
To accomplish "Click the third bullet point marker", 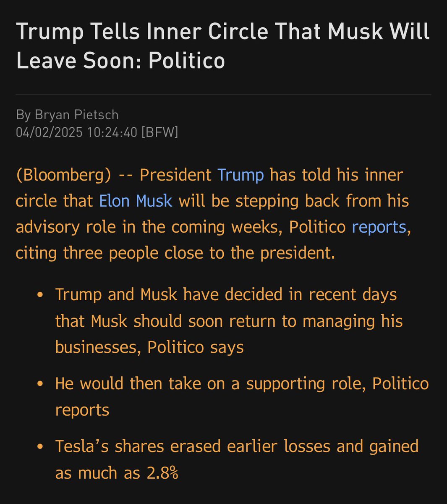I will (x=40, y=447).
